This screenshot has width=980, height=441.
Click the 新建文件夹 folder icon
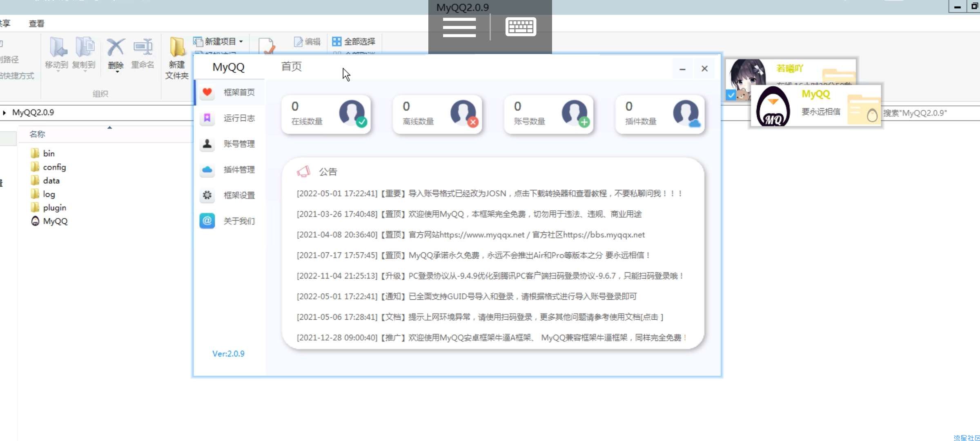pos(177,47)
